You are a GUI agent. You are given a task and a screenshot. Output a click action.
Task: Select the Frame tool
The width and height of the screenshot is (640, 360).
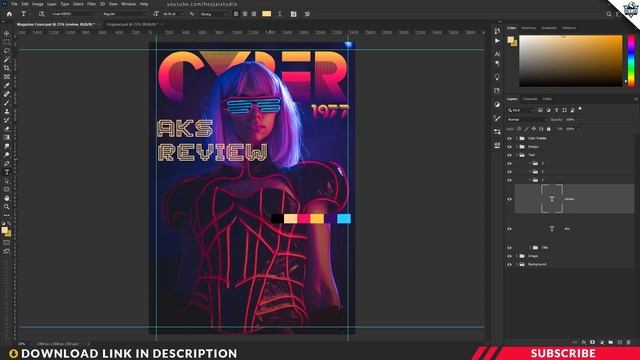click(x=7, y=76)
